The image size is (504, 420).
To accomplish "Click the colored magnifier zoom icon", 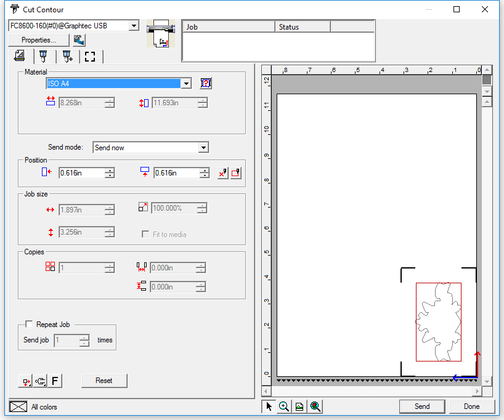I will 315,406.
